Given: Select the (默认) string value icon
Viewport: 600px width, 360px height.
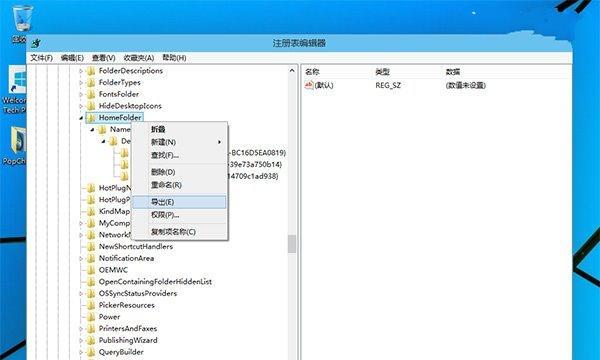Looking at the screenshot, I should pos(309,85).
